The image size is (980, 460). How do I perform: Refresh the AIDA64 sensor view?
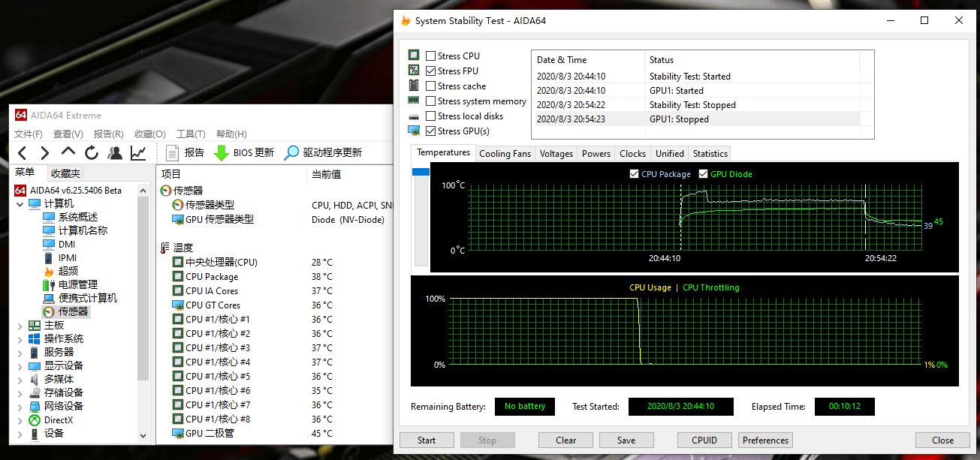click(92, 152)
